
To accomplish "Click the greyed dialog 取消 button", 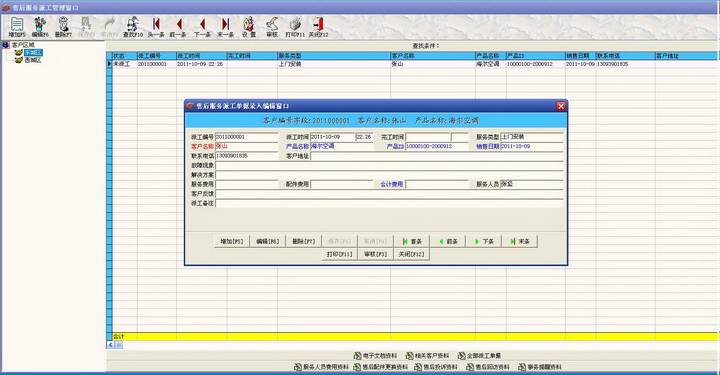I will [x=376, y=241].
